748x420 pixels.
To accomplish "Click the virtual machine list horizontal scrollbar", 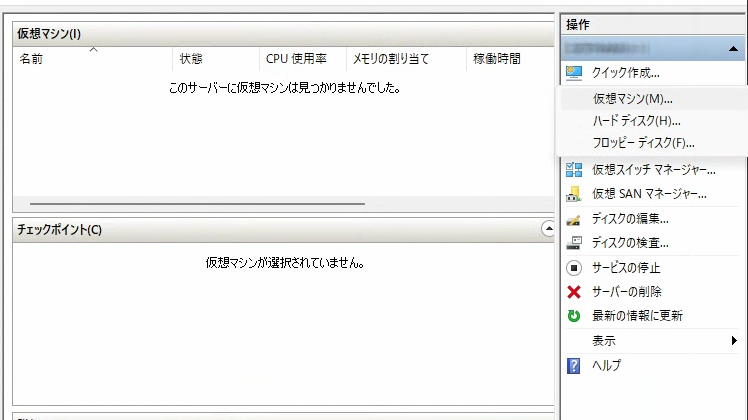I will [x=197, y=204].
